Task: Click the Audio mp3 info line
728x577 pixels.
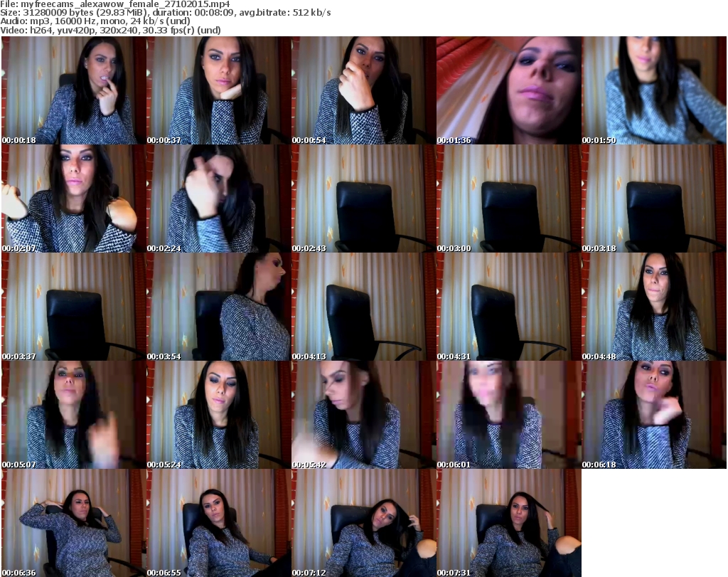Action: click(x=95, y=21)
